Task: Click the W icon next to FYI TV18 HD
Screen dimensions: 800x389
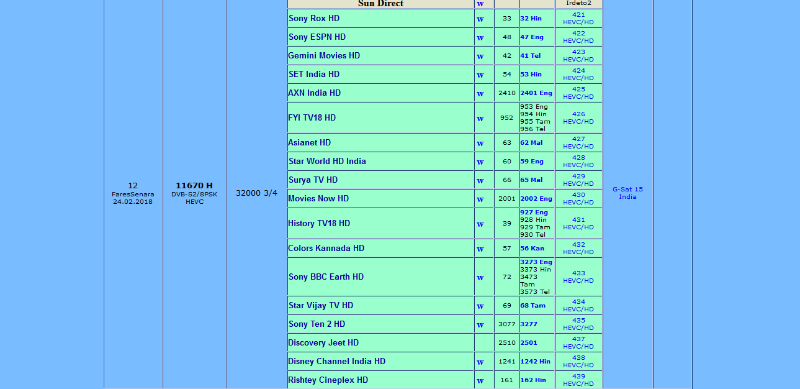Action: point(480,118)
